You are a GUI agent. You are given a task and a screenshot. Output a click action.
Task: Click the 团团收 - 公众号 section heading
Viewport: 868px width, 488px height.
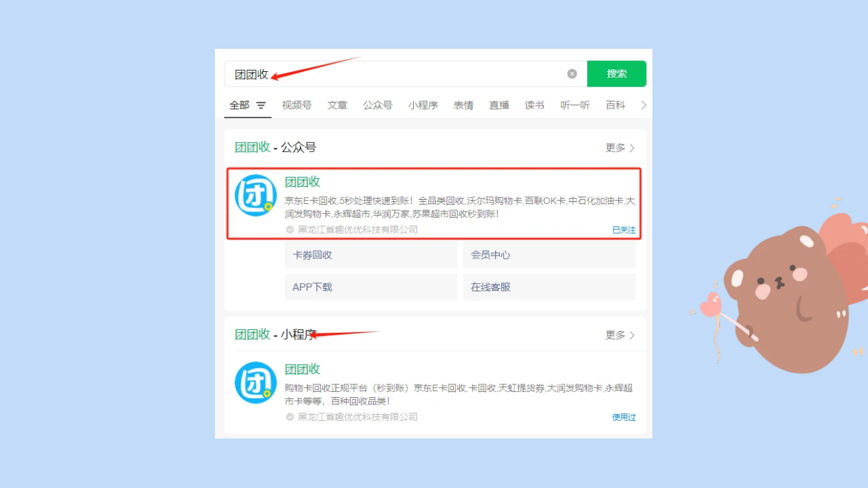tap(275, 147)
